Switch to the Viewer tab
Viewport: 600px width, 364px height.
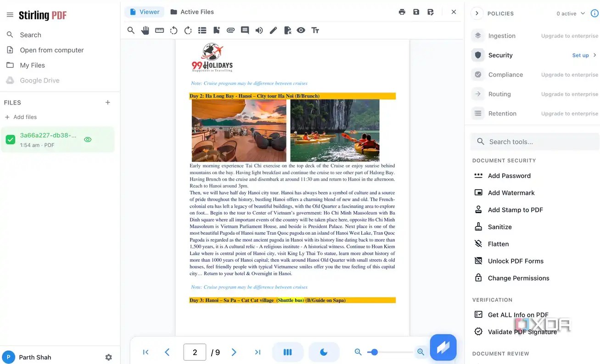tap(145, 12)
